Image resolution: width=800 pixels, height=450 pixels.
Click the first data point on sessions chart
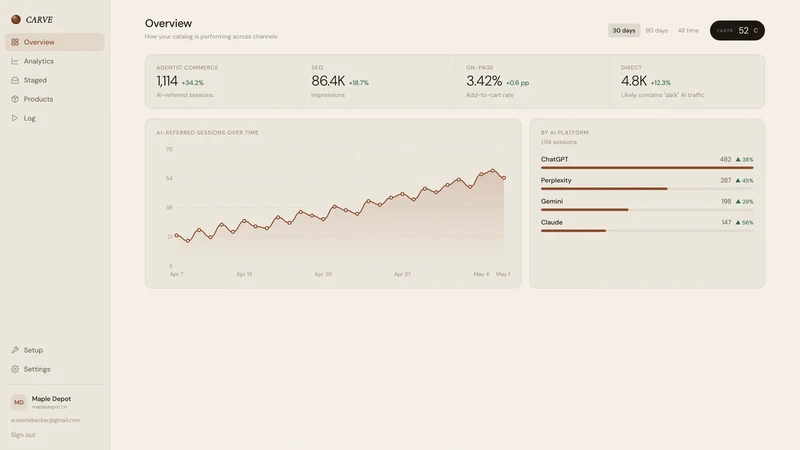click(177, 235)
